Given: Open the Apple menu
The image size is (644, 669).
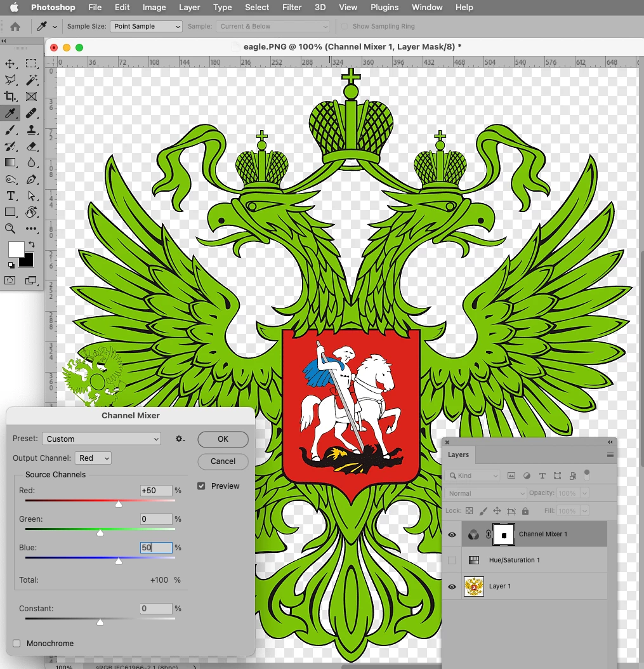Looking at the screenshot, I should 14,7.
